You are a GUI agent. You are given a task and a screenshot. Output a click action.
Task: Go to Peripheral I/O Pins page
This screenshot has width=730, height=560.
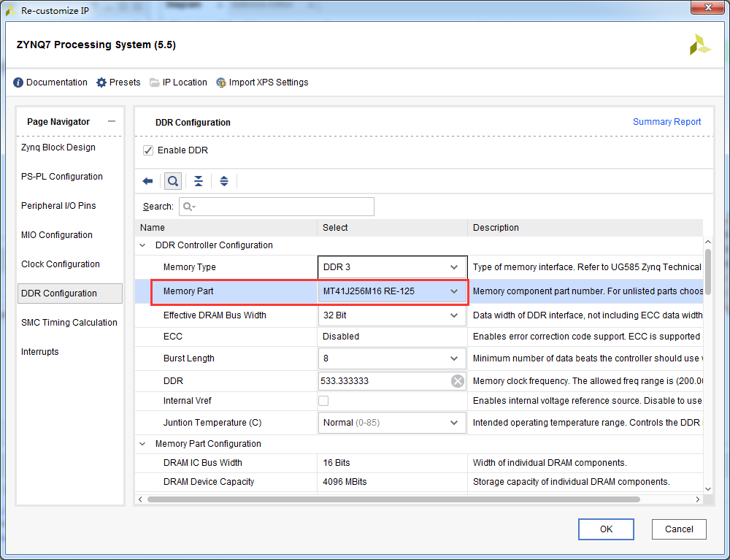click(58, 206)
